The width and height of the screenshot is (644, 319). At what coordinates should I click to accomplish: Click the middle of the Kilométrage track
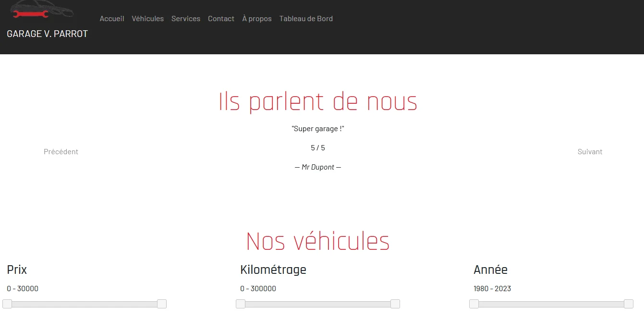pyautogui.click(x=318, y=304)
